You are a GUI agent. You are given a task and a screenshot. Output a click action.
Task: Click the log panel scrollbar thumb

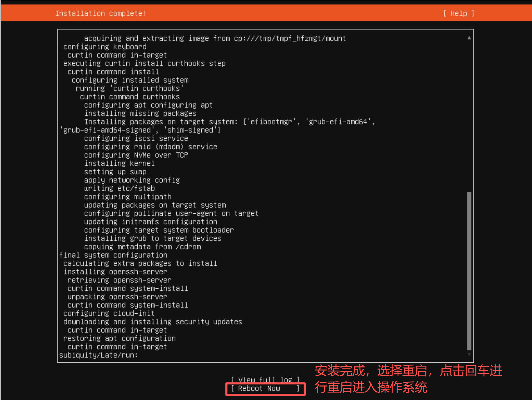469,271
